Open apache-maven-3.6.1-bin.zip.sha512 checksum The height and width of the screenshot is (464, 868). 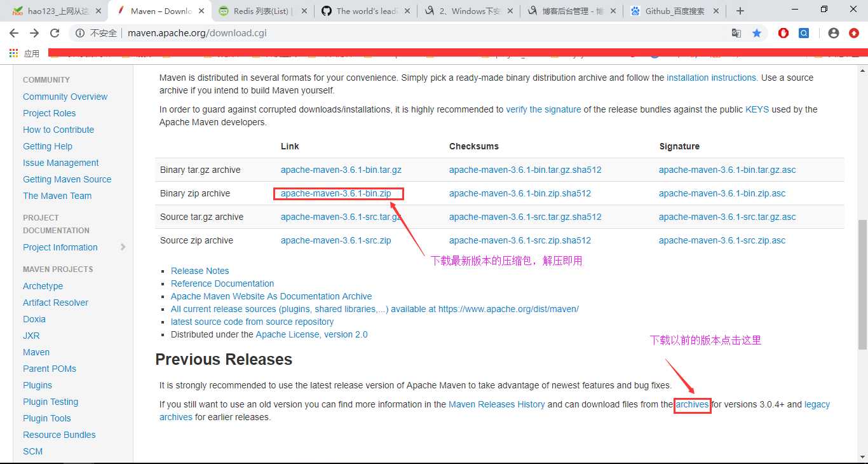520,193
